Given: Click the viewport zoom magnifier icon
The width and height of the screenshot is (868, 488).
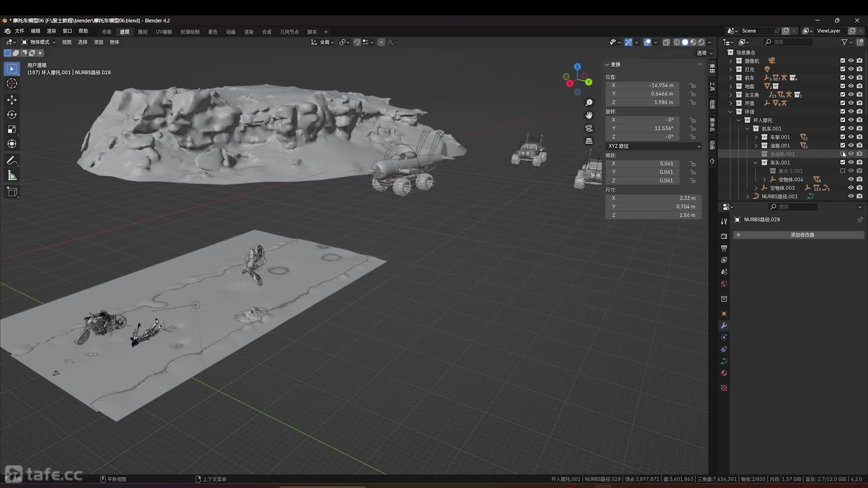Looking at the screenshot, I should coord(589,103).
